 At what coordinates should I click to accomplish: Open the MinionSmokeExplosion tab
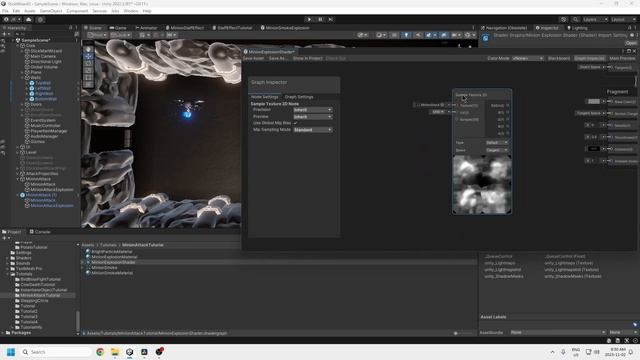[285, 28]
